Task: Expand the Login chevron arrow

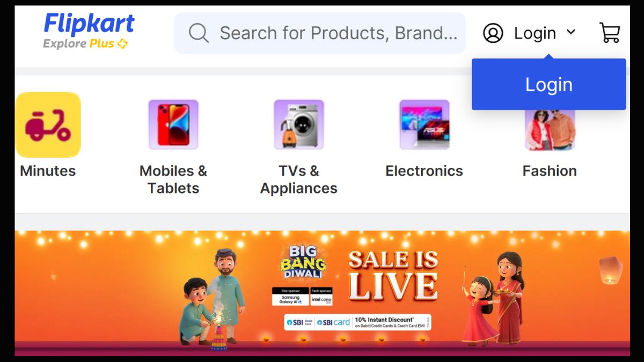Action: tap(571, 32)
